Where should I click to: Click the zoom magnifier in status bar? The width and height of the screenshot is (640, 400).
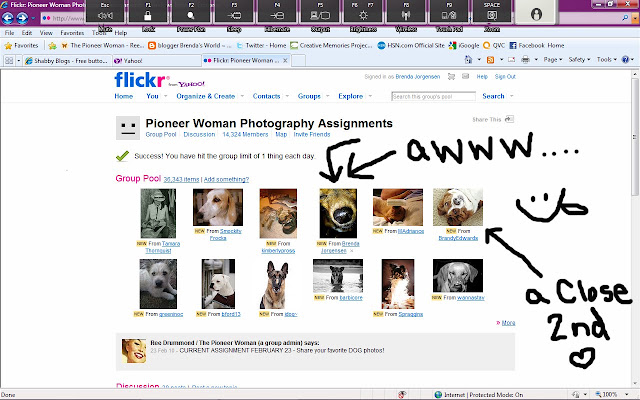(x=598, y=394)
